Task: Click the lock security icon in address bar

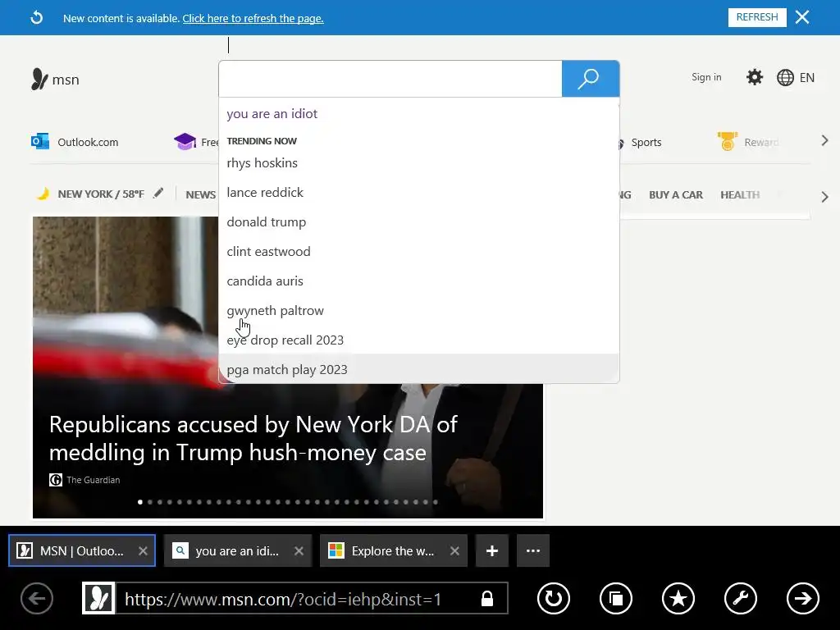Action: point(487,598)
